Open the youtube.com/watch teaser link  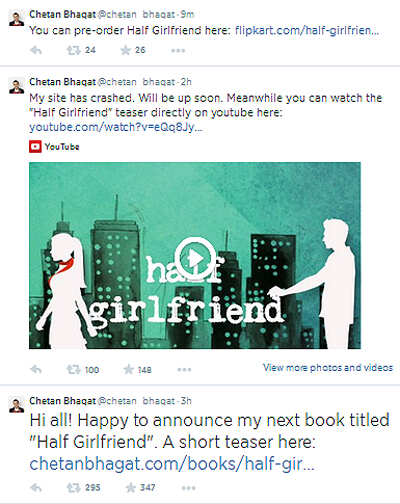tap(116, 127)
